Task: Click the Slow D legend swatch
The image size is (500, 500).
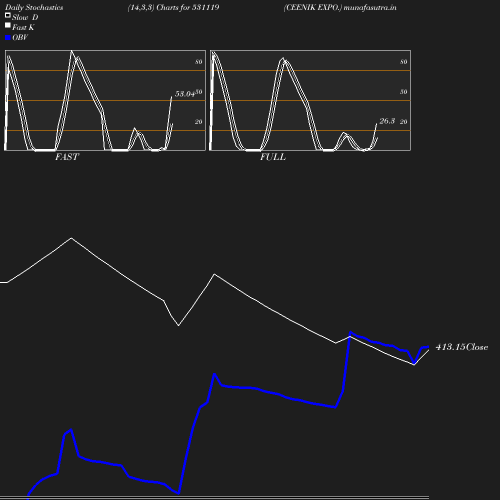Action: pyautogui.click(x=8, y=15)
